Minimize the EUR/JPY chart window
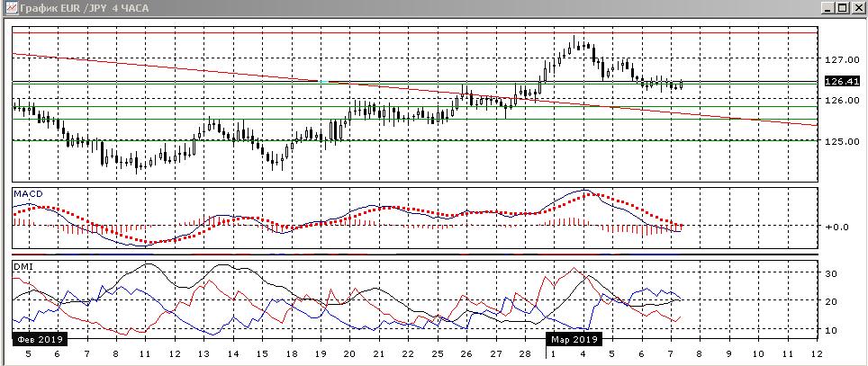 pos(827,8)
